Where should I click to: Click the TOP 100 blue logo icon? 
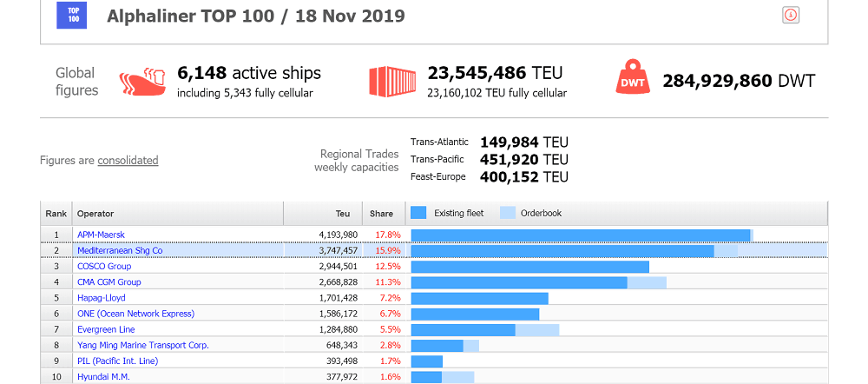tap(72, 15)
